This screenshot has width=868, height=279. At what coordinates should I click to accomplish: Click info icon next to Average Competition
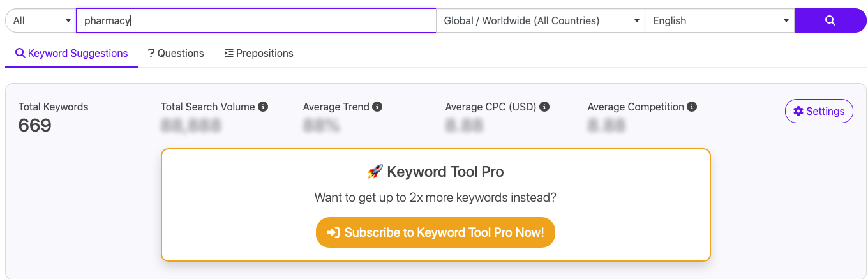pos(692,107)
